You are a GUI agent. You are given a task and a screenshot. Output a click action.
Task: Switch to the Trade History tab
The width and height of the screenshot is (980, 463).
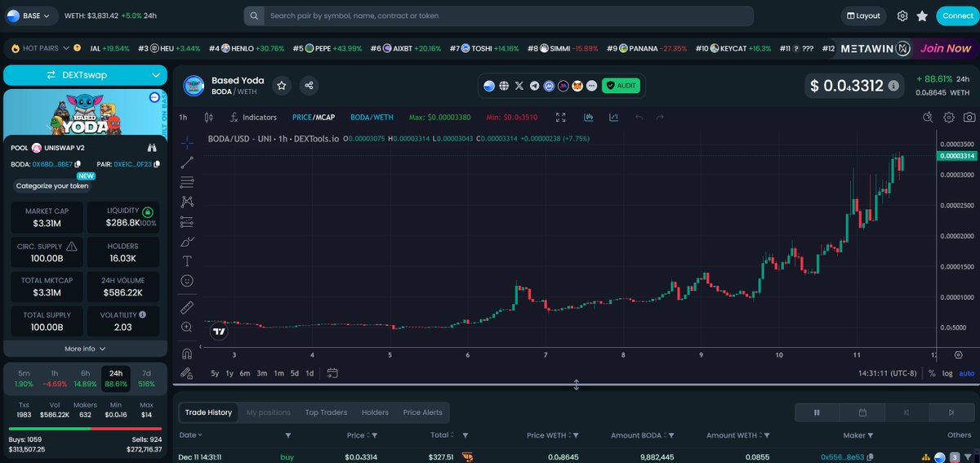(208, 412)
